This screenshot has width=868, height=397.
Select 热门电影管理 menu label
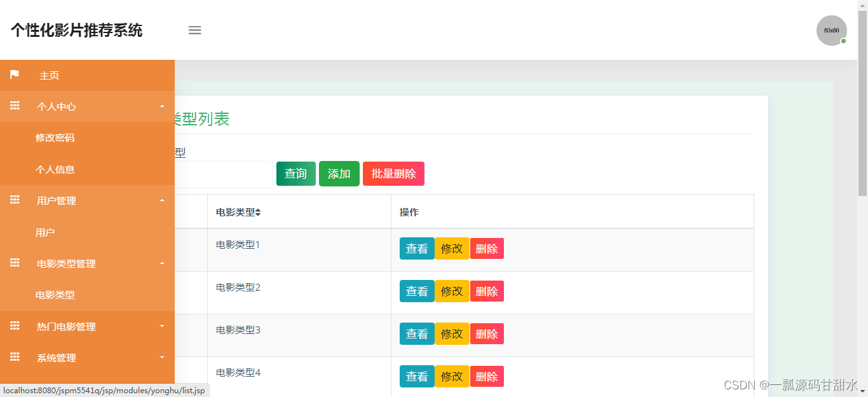66,326
